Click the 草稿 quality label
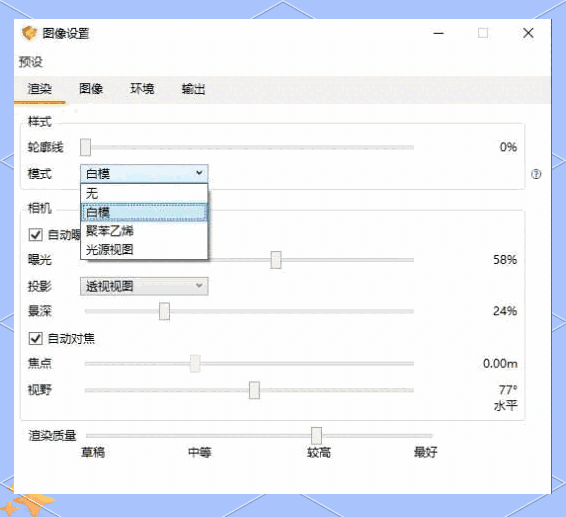566x517 pixels. [x=93, y=452]
